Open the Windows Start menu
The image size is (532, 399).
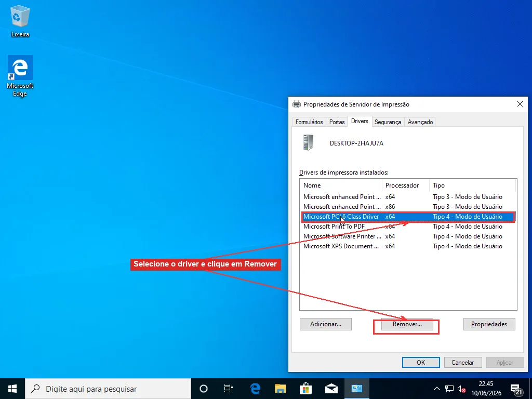point(12,389)
